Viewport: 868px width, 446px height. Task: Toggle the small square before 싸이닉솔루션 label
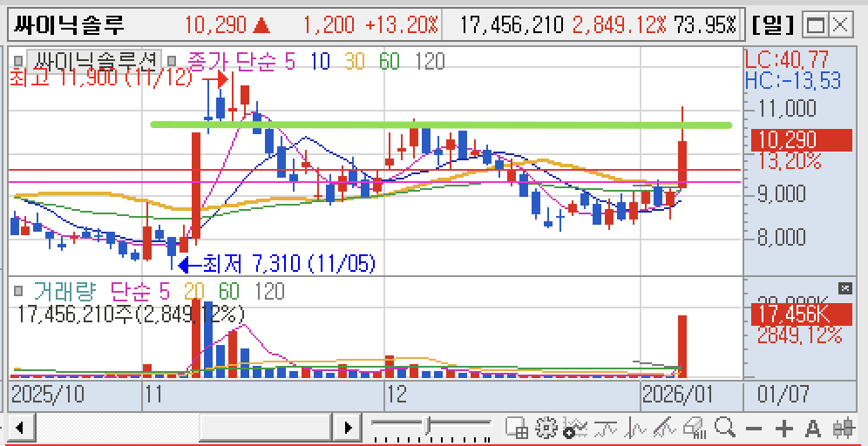[x=17, y=61]
